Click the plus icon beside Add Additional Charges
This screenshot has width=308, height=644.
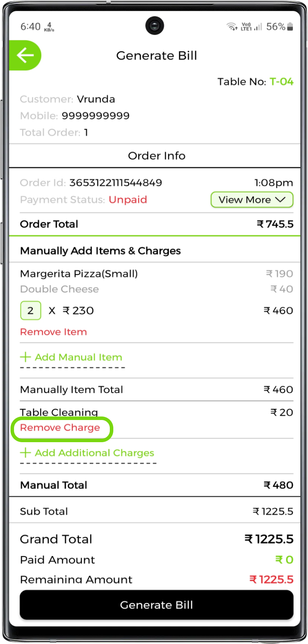pos(25,453)
